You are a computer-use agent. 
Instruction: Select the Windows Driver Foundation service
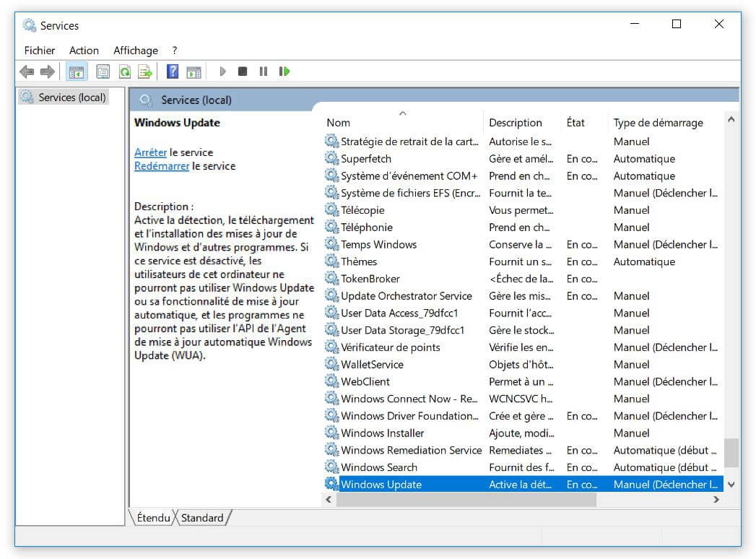523,415
